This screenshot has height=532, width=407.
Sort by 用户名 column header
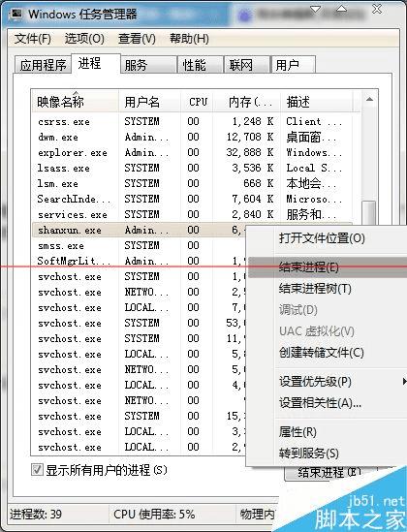pyautogui.click(x=149, y=101)
